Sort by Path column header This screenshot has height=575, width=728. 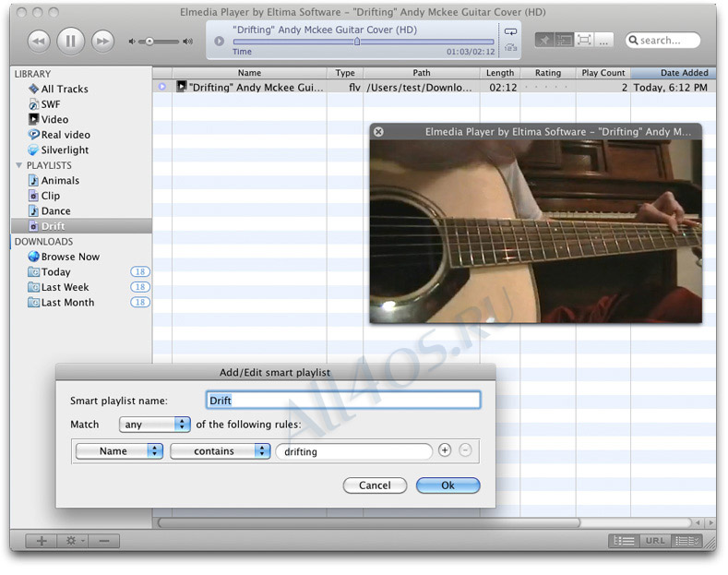(x=422, y=73)
